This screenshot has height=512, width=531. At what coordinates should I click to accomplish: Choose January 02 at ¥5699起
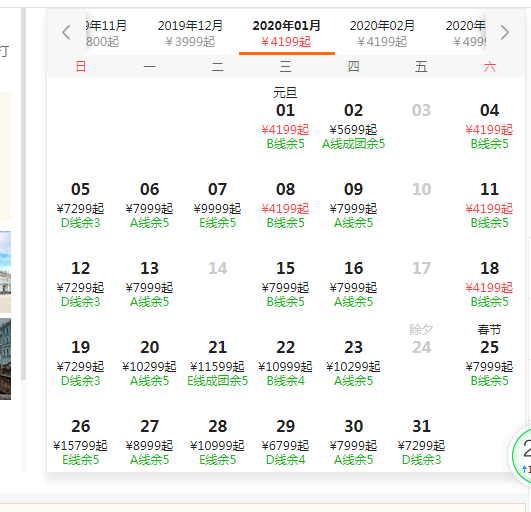click(354, 126)
